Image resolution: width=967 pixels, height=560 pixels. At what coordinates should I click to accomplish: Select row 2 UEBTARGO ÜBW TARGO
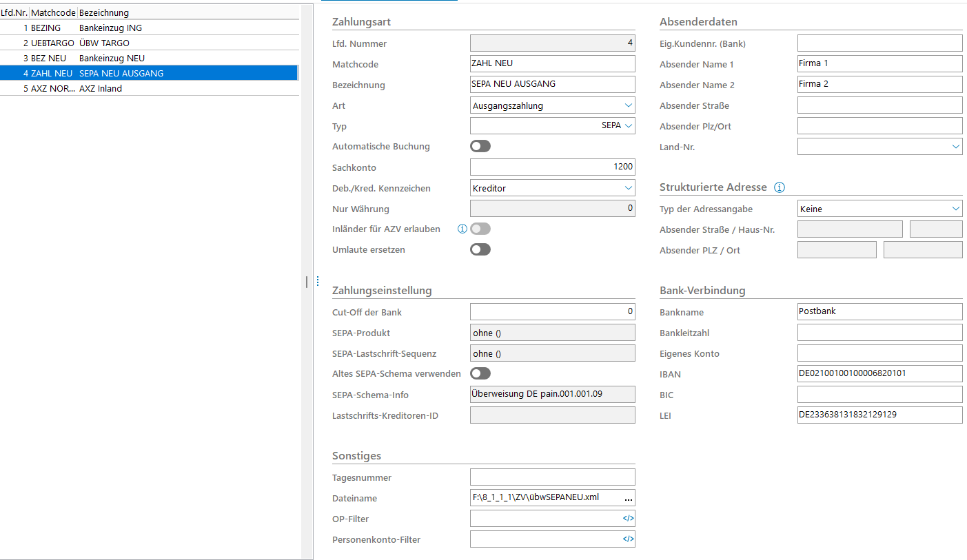[x=149, y=43]
